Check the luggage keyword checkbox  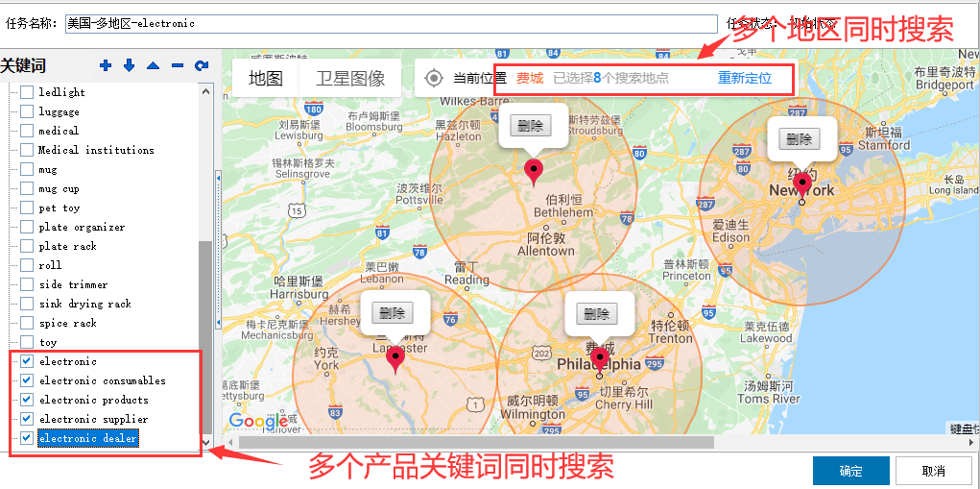point(27,112)
